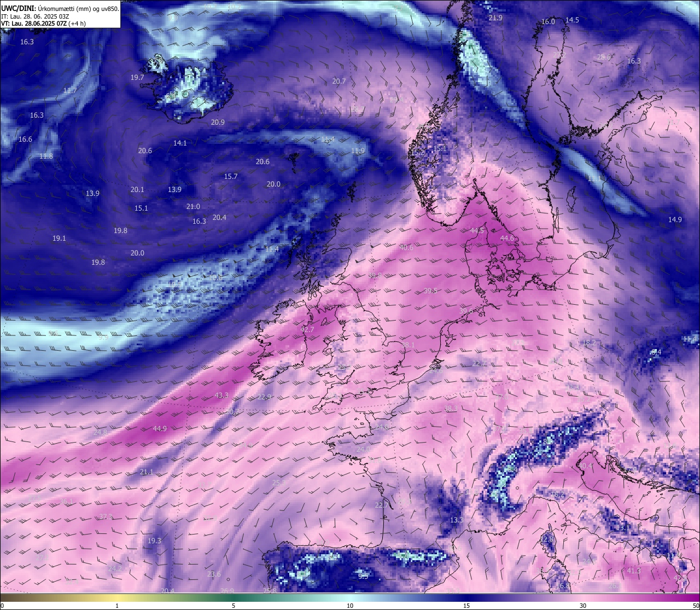Click the 14.9 value at the right edge
Image resolution: width=700 pixels, height=610 pixels.
[675, 219]
